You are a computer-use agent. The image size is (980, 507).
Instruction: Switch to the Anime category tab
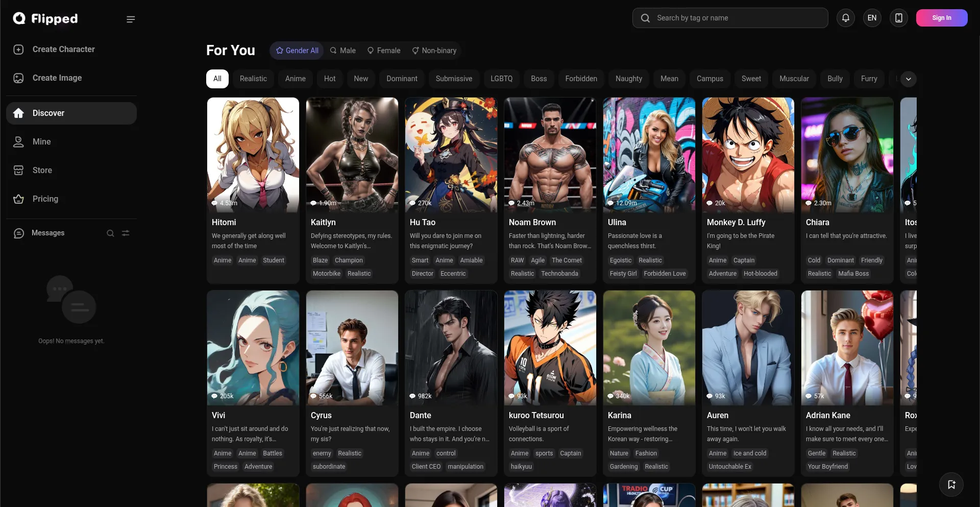pyautogui.click(x=295, y=79)
